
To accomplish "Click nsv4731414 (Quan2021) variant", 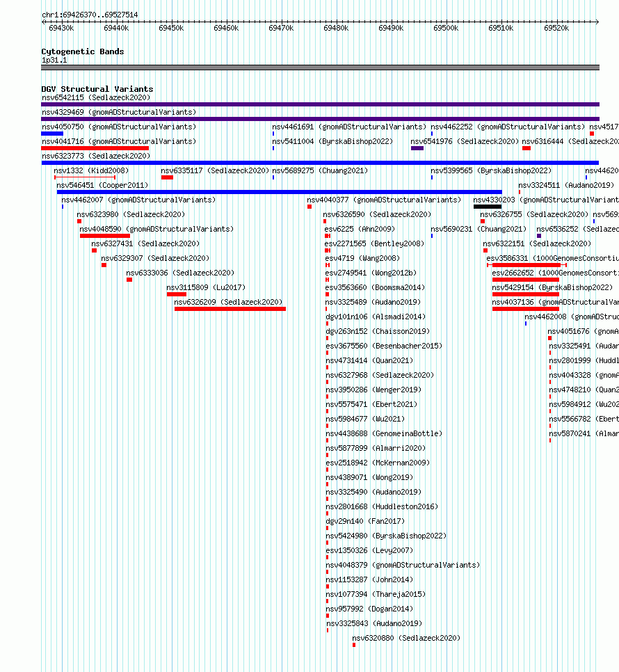I will coord(369,360).
